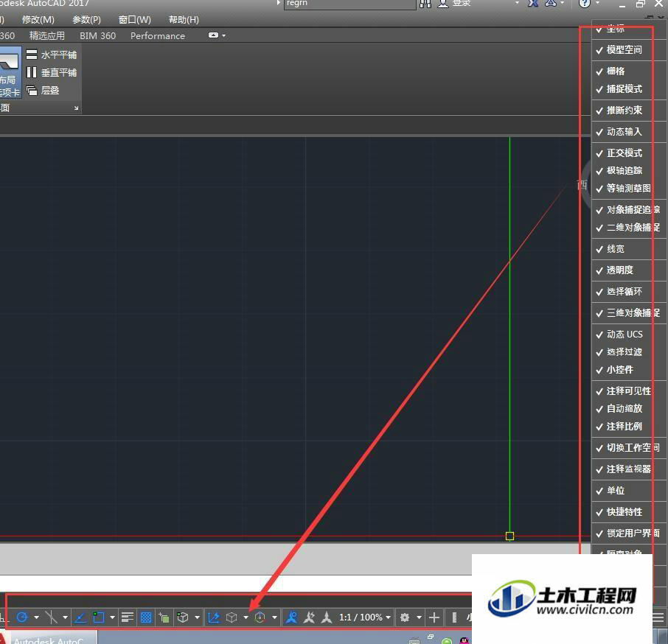Toggle isometric drafting icon in status bar

pyautogui.click(x=51, y=617)
